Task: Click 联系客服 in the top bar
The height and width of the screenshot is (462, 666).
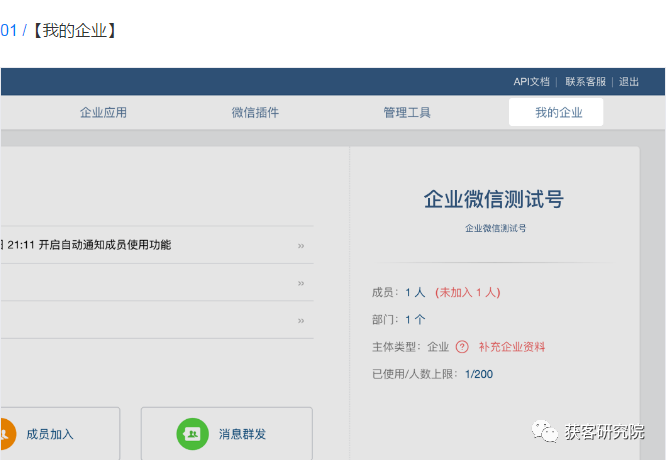Action: (x=585, y=82)
